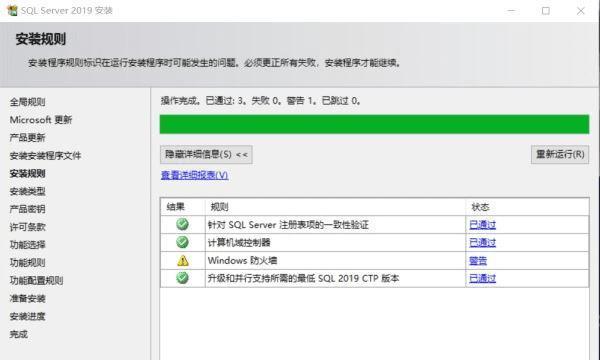
Task: Click rule text Windows 防火墙
Action: 242,261
